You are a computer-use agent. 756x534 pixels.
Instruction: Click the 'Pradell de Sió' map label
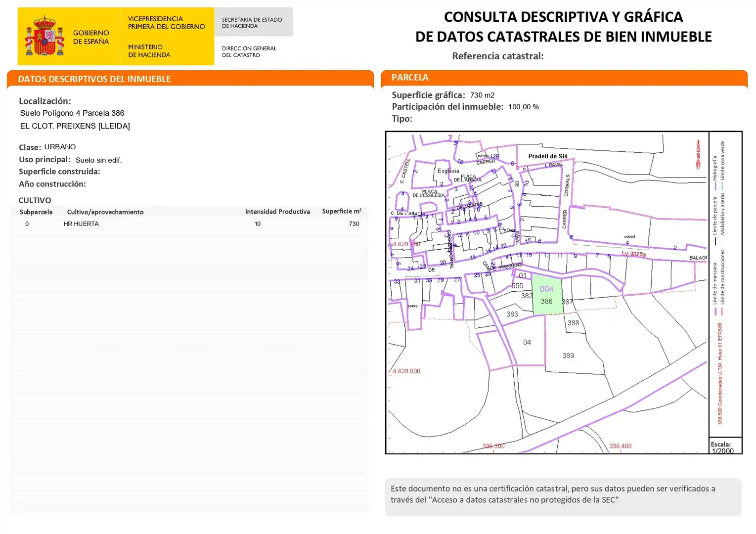click(548, 156)
